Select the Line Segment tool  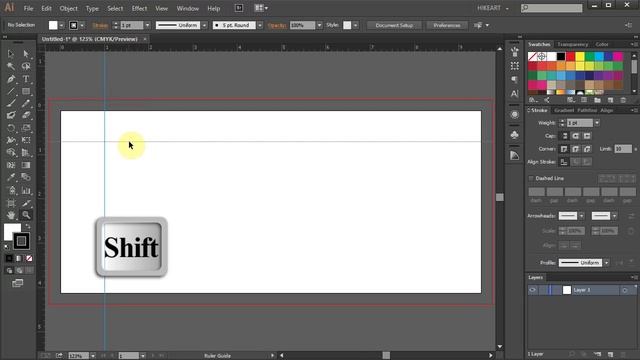[x=11, y=91]
